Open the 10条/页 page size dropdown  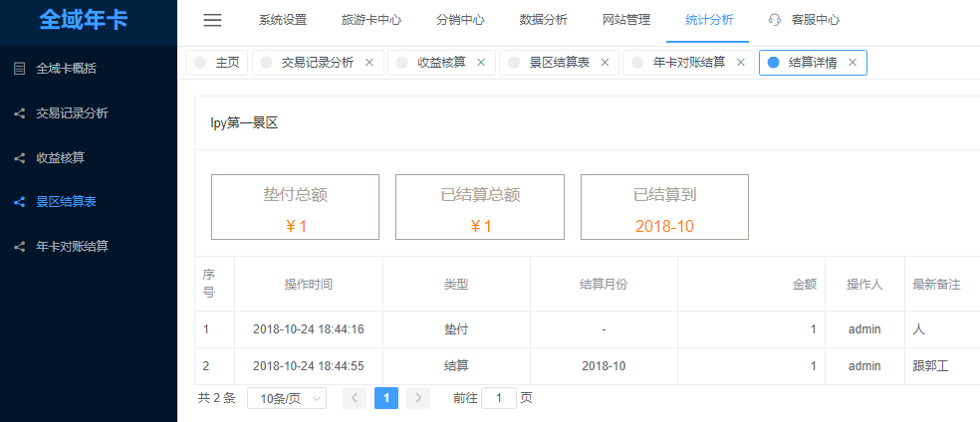click(286, 398)
